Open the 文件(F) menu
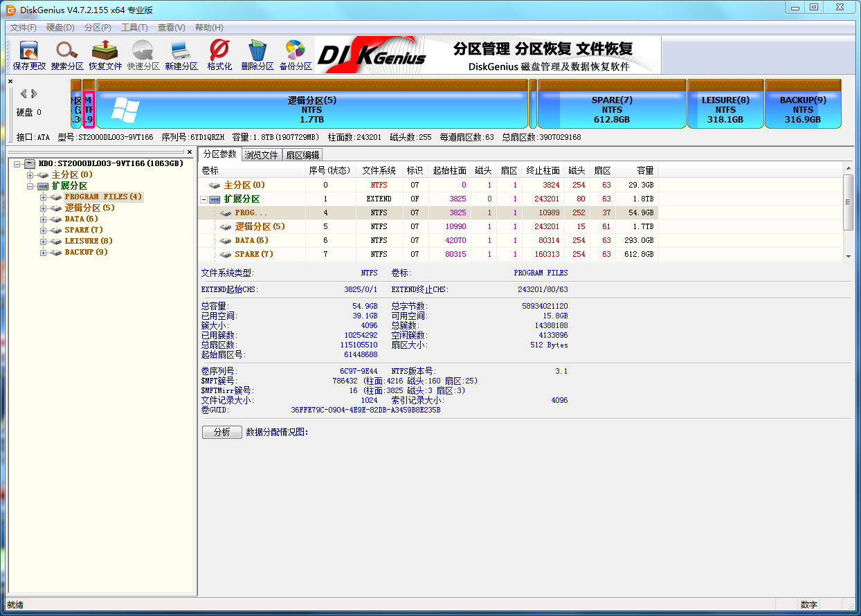The image size is (861, 616). (x=24, y=28)
